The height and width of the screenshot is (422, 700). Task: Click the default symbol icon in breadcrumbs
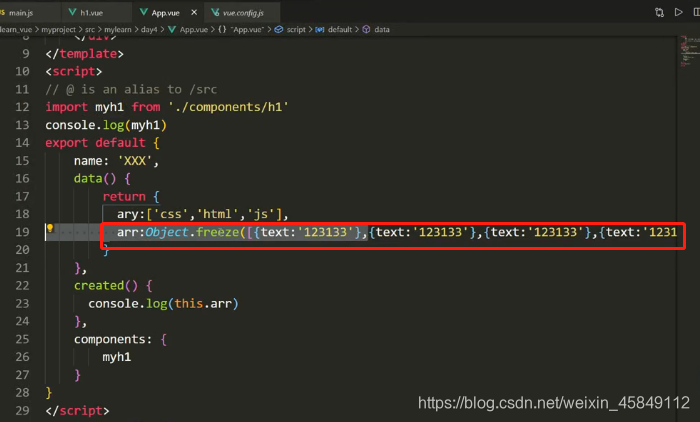[x=320, y=29]
